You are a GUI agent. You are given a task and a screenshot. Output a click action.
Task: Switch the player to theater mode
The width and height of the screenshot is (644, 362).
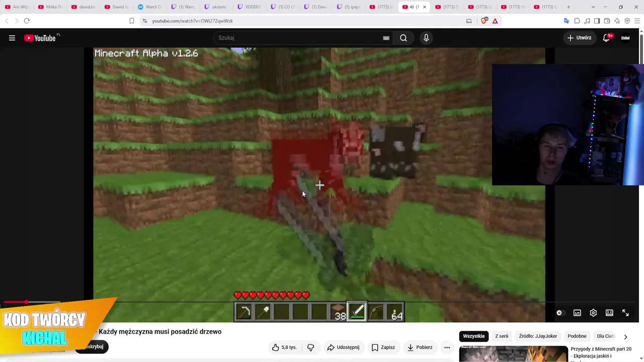tap(609, 313)
